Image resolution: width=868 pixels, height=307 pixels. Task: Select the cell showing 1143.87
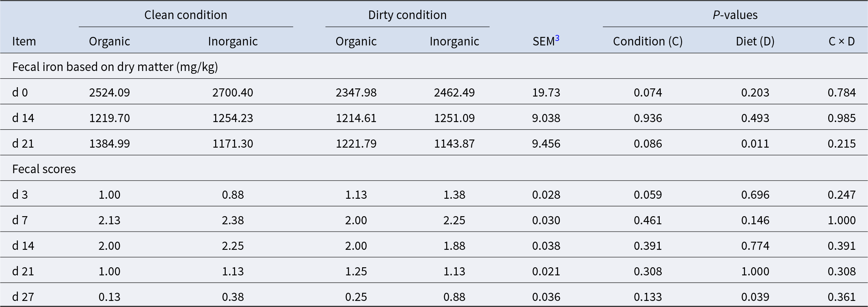coord(454,144)
